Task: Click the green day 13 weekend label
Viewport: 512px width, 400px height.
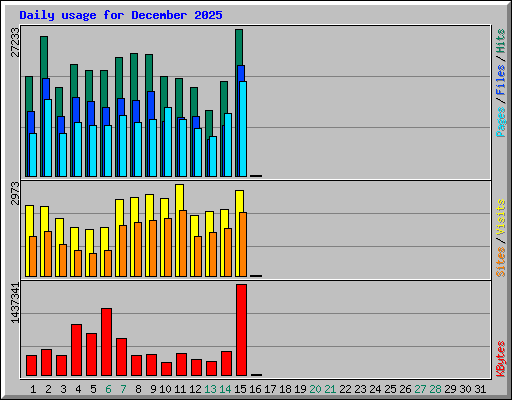Action: (x=210, y=389)
